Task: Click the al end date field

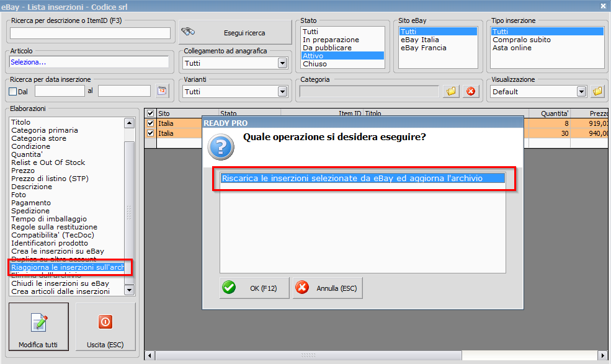Action: (x=124, y=91)
